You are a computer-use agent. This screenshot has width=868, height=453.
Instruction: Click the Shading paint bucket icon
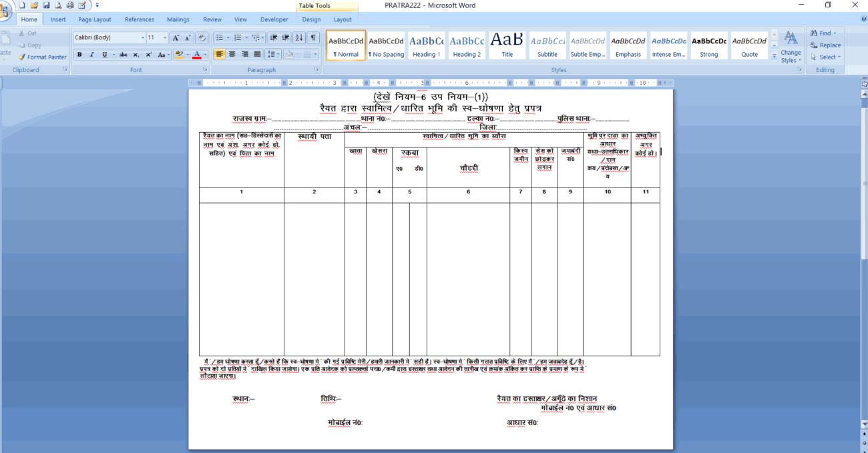[291, 55]
